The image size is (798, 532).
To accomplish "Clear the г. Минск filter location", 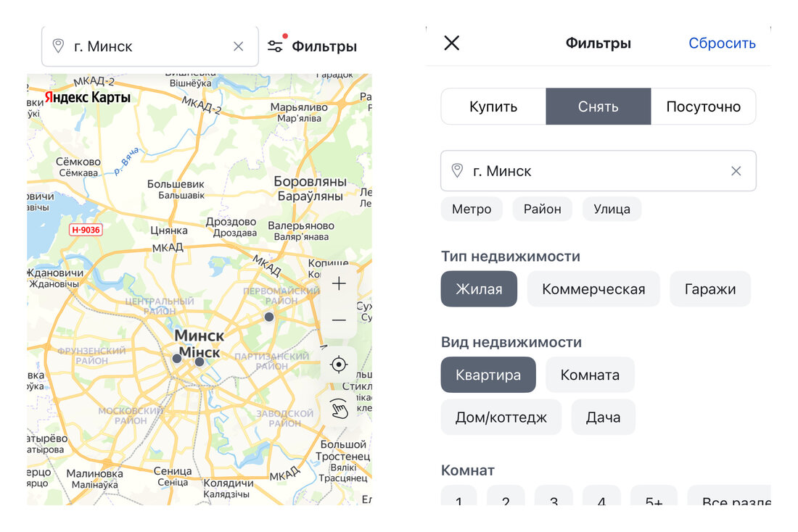I will coord(736,171).
